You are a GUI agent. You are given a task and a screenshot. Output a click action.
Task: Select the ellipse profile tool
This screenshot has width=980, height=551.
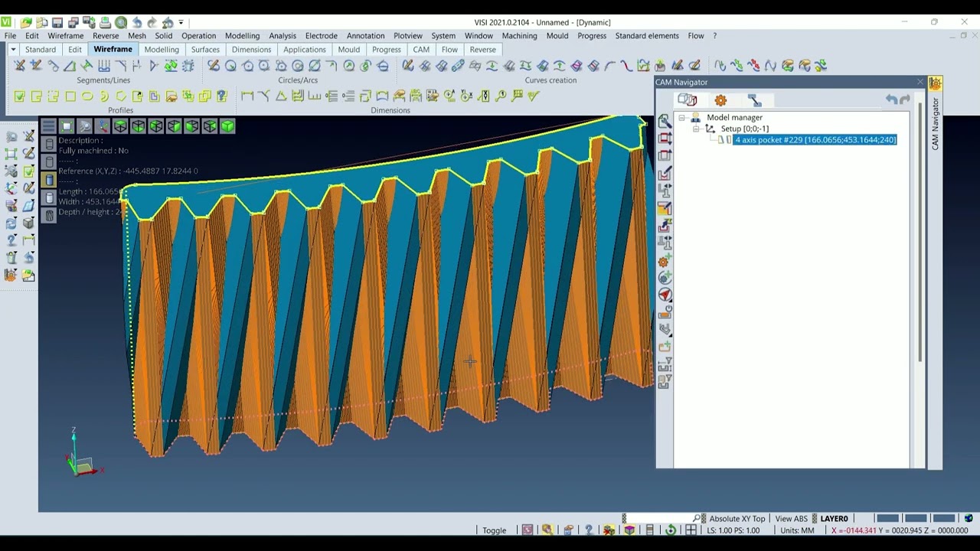[x=87, y=96]
